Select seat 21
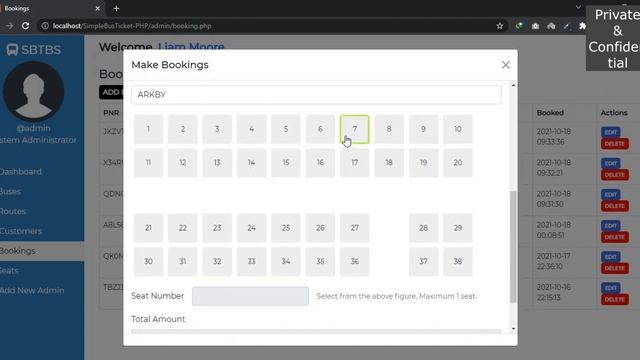640x360 pixels. 148,228
